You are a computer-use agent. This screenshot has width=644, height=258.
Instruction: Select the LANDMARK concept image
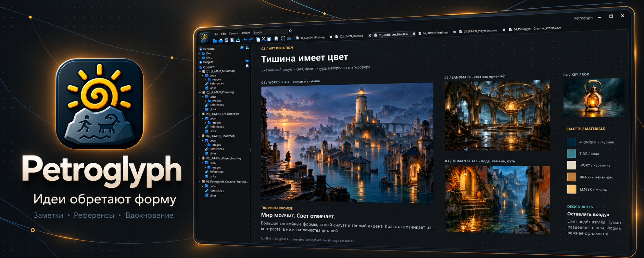(497, 115)
